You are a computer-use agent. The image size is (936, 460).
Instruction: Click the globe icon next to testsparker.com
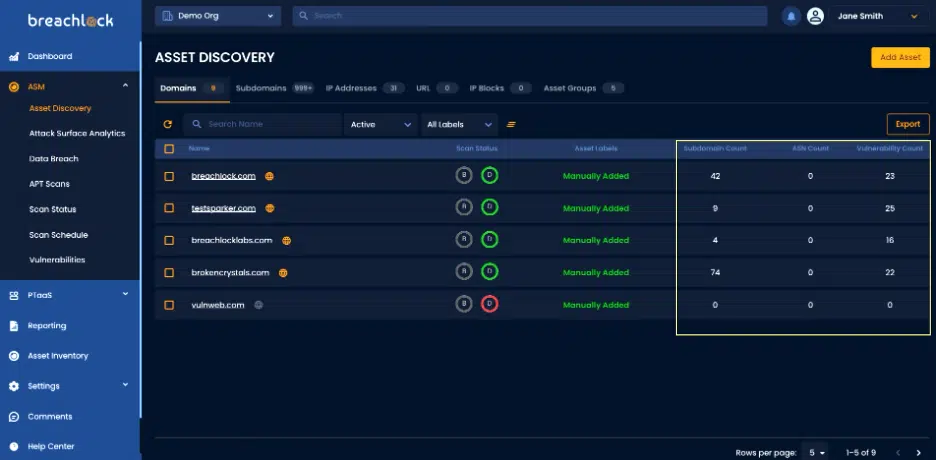(x=270, y=208)
